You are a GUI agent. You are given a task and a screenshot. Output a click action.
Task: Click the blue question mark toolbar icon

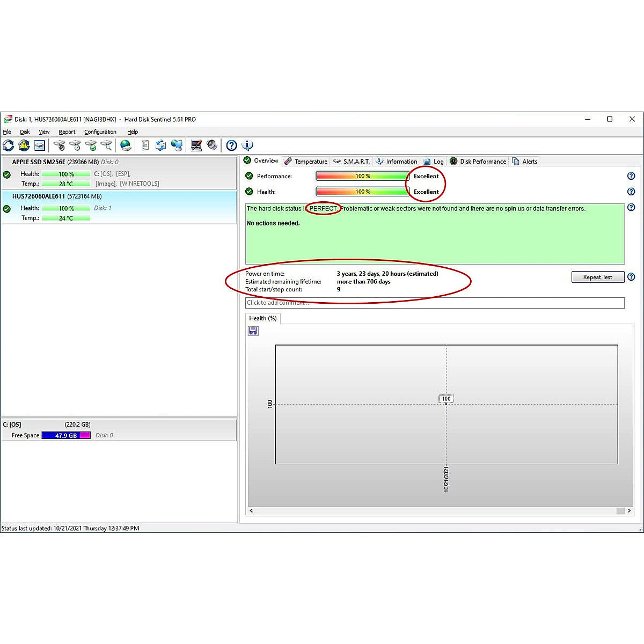click(x=231, y=145)
